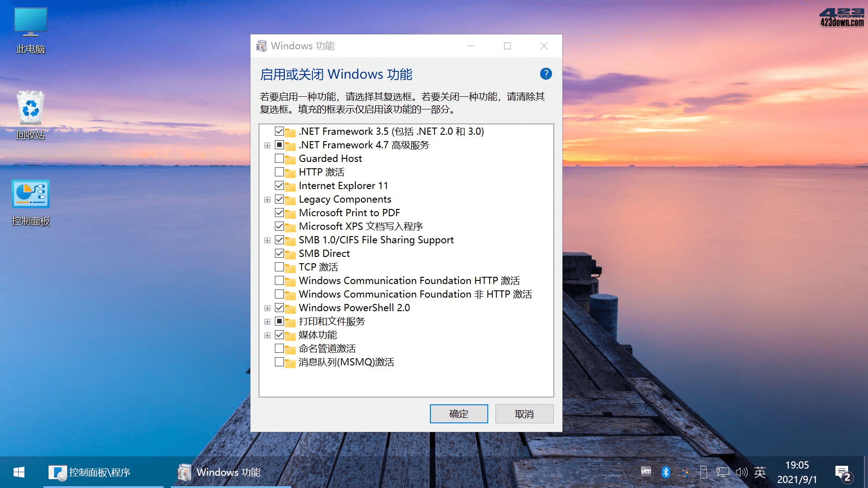Open the 回收站 recycle bin

coord(30,111)
